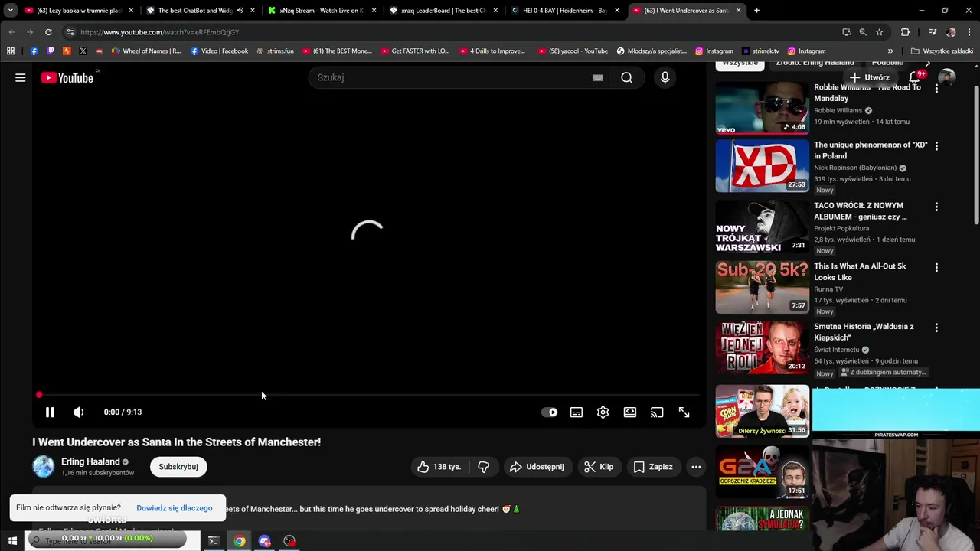Open the XD in Poland video thumbnail
The width and height of the screenshot is (980, 551).
pyautogui.click(x=763, y=165)
